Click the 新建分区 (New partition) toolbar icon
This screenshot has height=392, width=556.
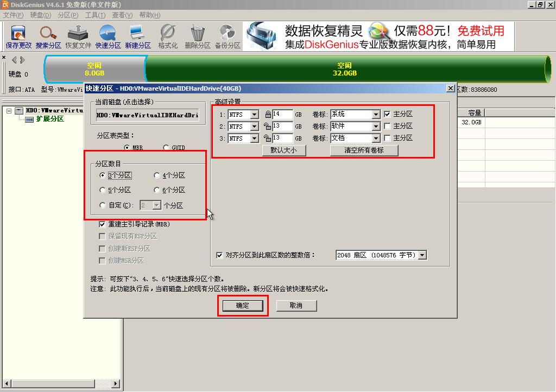[x=137, y=37]
